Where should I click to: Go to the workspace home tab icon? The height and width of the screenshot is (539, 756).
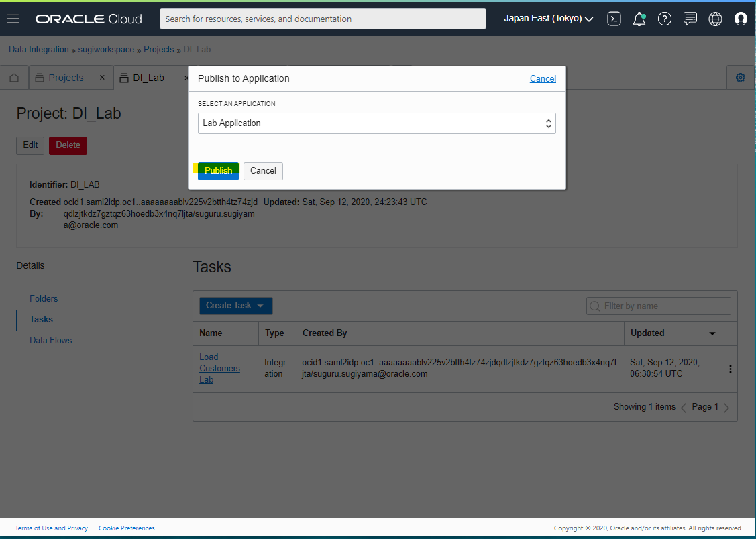click(15, 78)
